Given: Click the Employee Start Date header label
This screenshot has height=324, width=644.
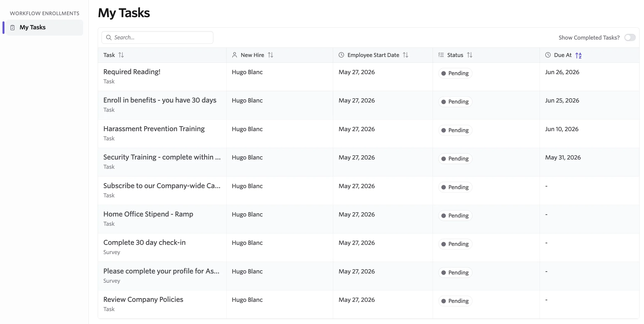Looking at the screenshot, I should tap(373, 55).
